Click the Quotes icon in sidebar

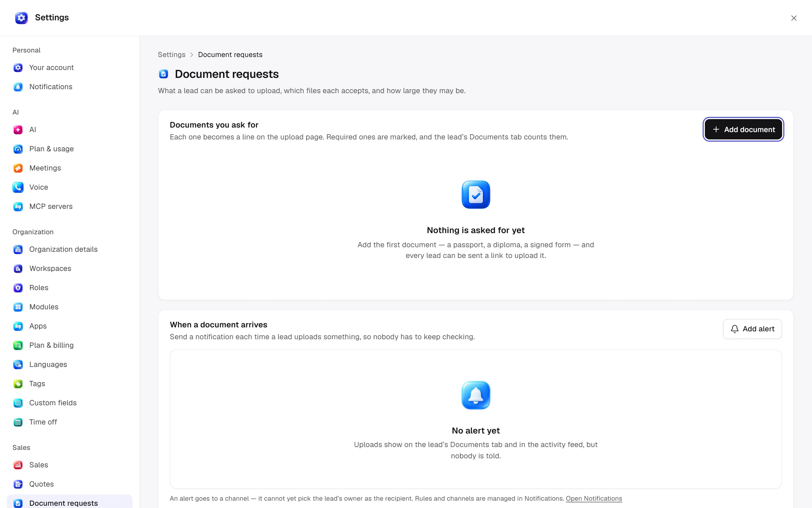(18, 484)
